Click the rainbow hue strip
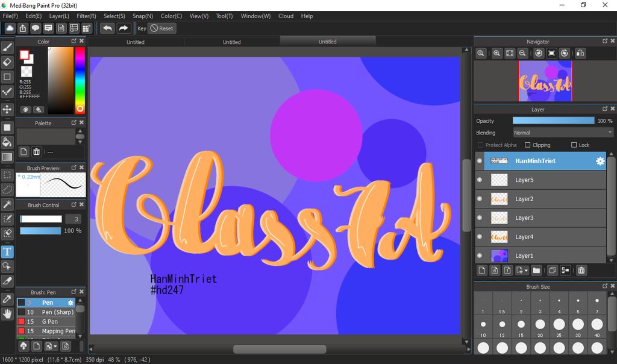Image resolution: width=617 pixels, height=364 pixels. click(x=80, y=80)
